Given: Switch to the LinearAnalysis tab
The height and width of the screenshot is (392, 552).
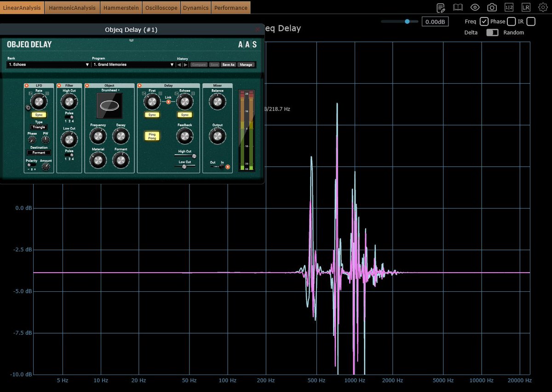Looking at the screenshot, I should (23, 7).
